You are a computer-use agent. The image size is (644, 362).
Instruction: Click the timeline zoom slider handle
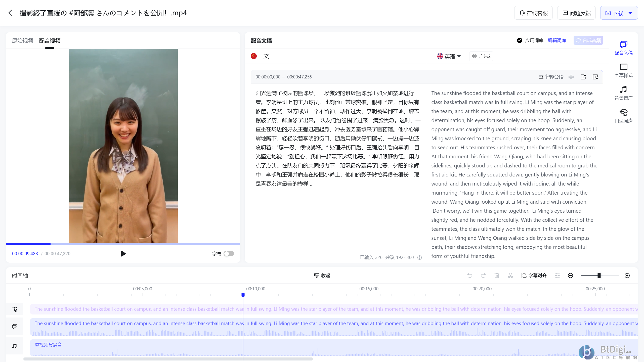coord(599,276)
